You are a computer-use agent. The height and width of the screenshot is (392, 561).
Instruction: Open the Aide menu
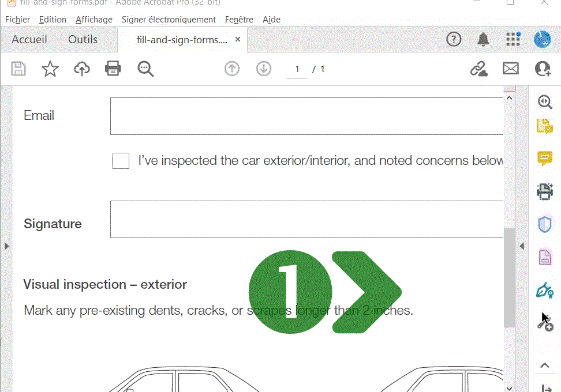click(272, 20)
